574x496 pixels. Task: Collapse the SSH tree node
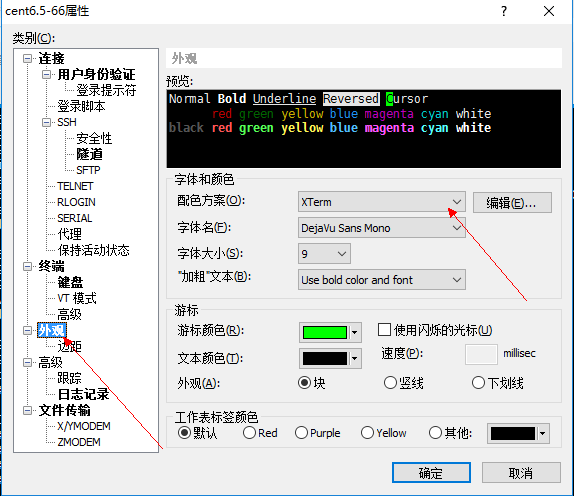coord(46,122)
